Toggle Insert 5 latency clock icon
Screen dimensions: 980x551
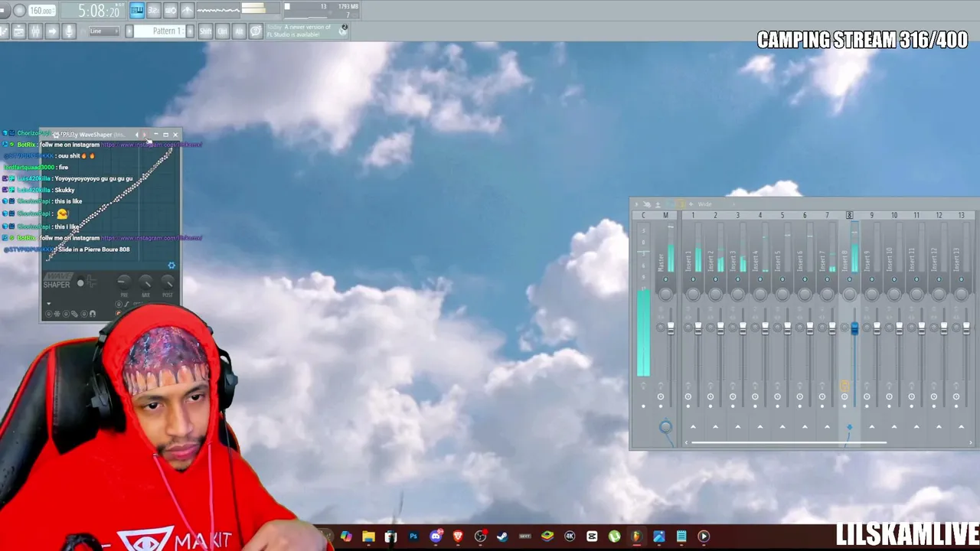(x=777, y=396)
